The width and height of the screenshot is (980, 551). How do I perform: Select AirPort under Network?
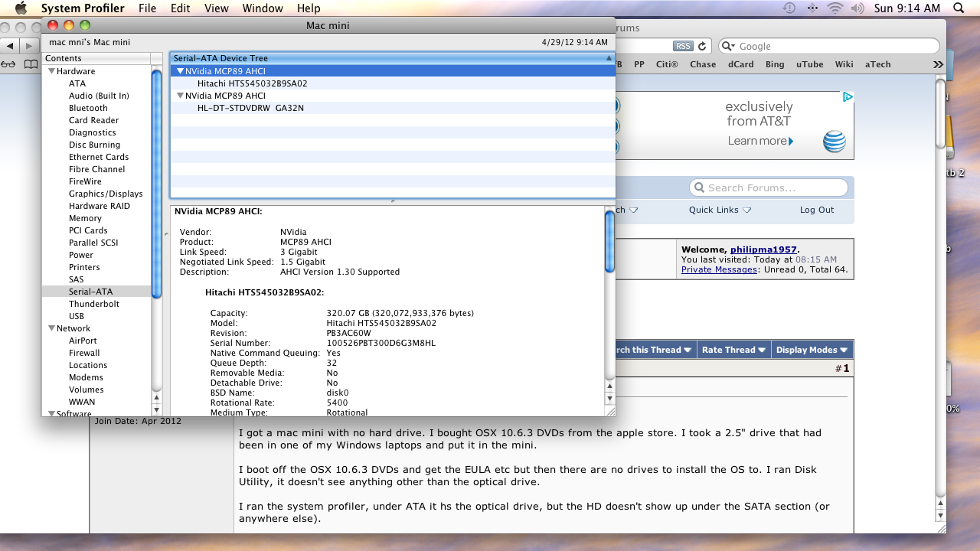(83, 341)
